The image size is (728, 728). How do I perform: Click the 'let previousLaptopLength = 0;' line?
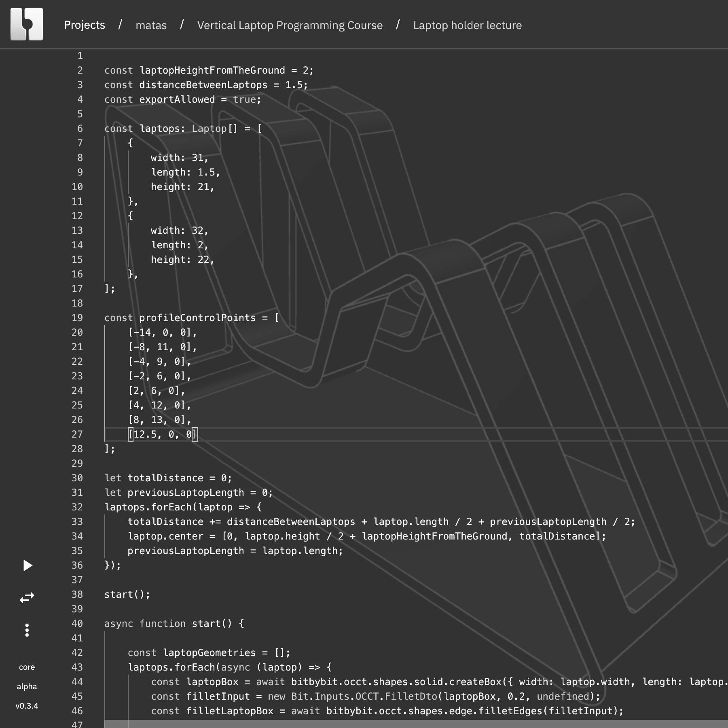(x=189, y=493)
